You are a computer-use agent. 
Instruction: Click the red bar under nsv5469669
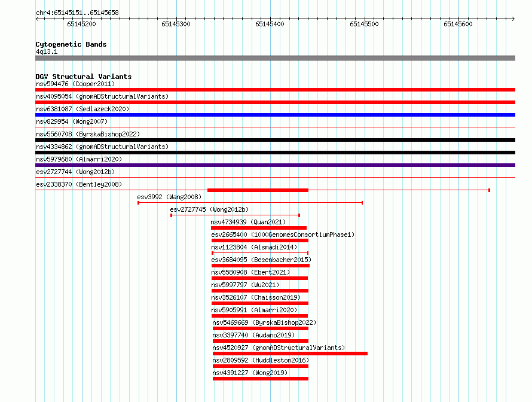point(261,328)
